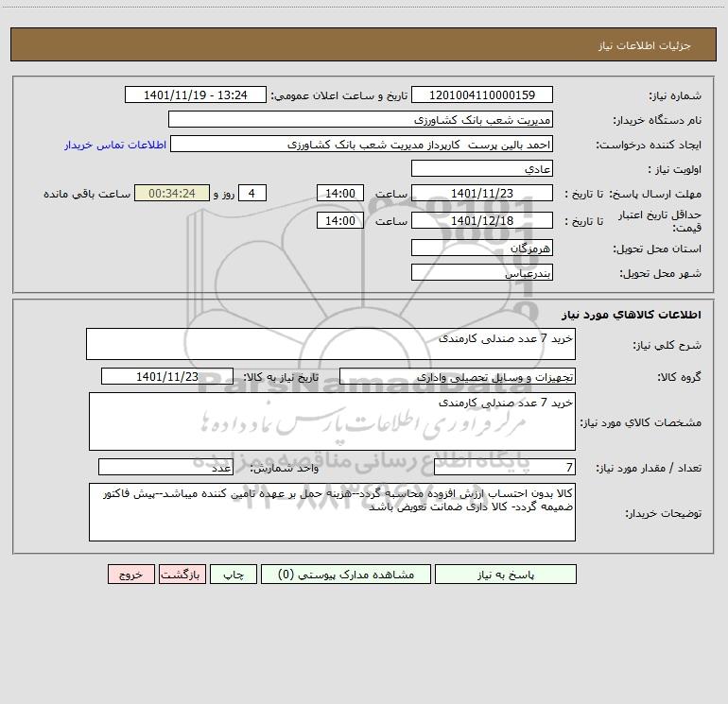
Task: Click the response deadline time 14:00
Action: pyautogui.click(x=339, y=193)
